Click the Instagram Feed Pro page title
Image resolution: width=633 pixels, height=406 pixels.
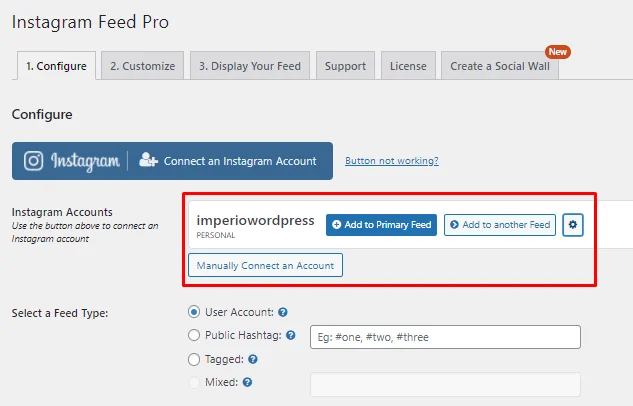[90, 22]
